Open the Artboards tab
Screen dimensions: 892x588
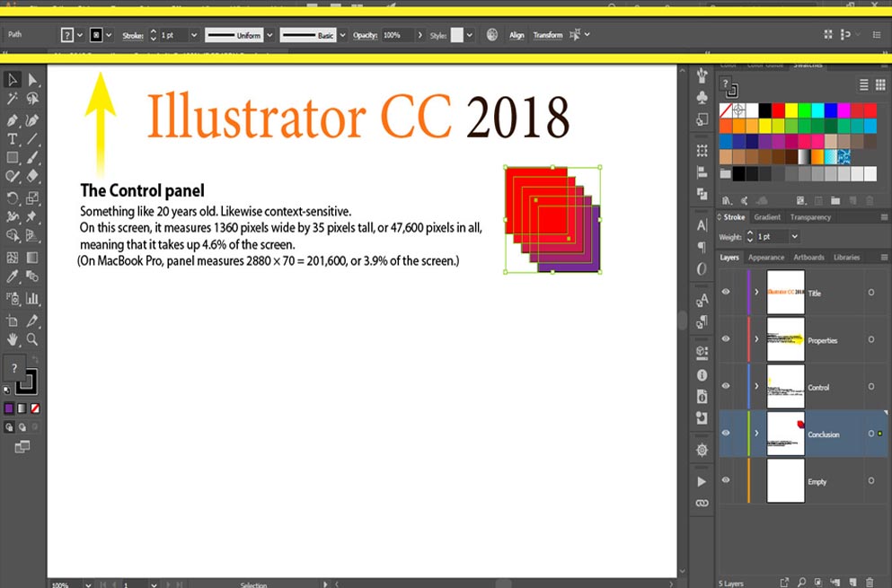click(x=809, y=258)
